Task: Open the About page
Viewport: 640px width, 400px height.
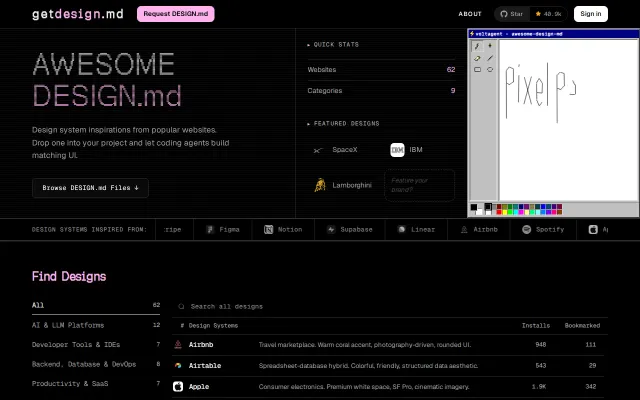Action: point(470,14)
